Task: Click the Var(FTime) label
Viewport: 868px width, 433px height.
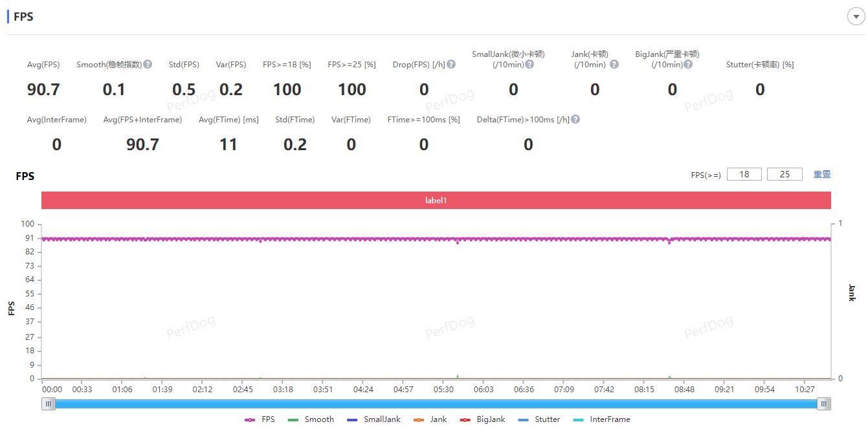Action: click(351, 120)
